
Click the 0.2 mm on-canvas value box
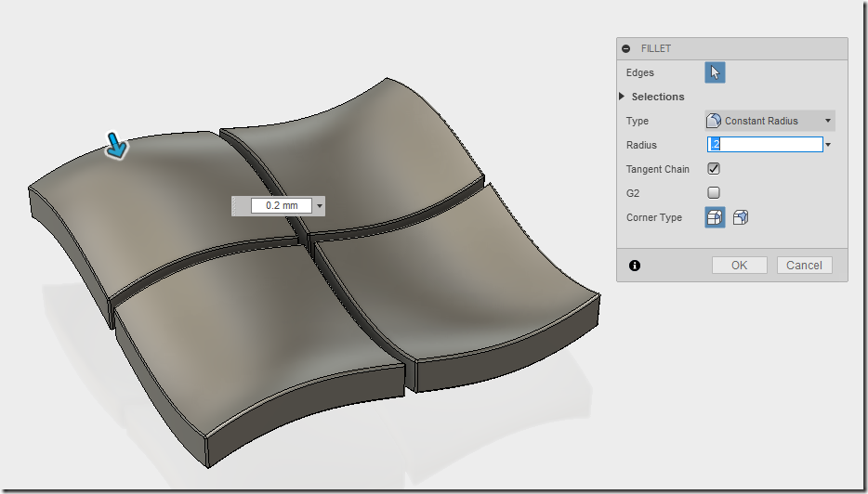(282, 205)
